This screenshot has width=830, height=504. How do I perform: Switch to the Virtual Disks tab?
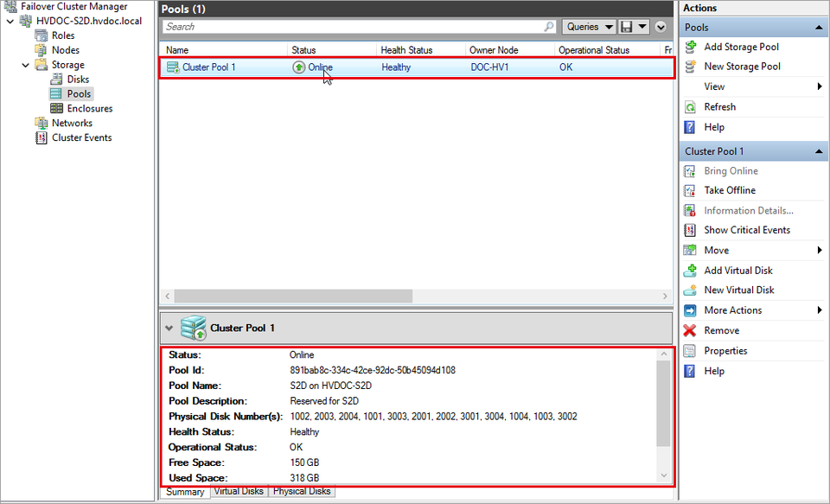click(x=239, y=491)
